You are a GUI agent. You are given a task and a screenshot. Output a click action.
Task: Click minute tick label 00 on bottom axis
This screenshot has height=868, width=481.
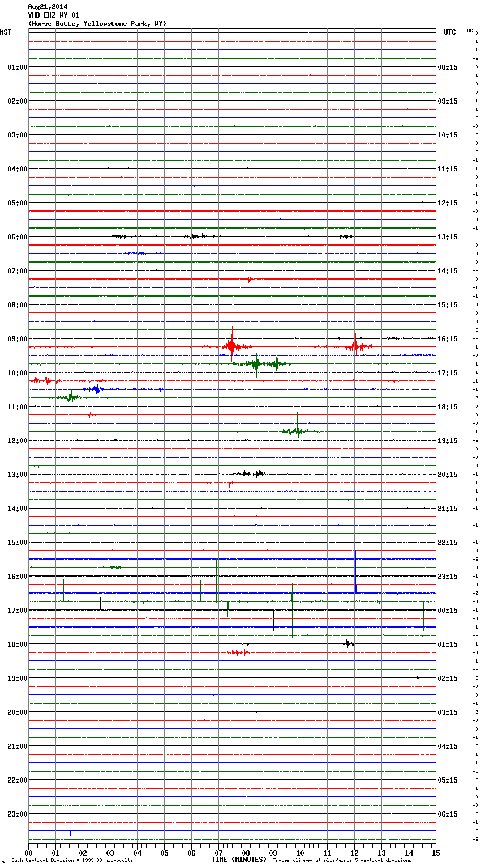tap(28, 853)
